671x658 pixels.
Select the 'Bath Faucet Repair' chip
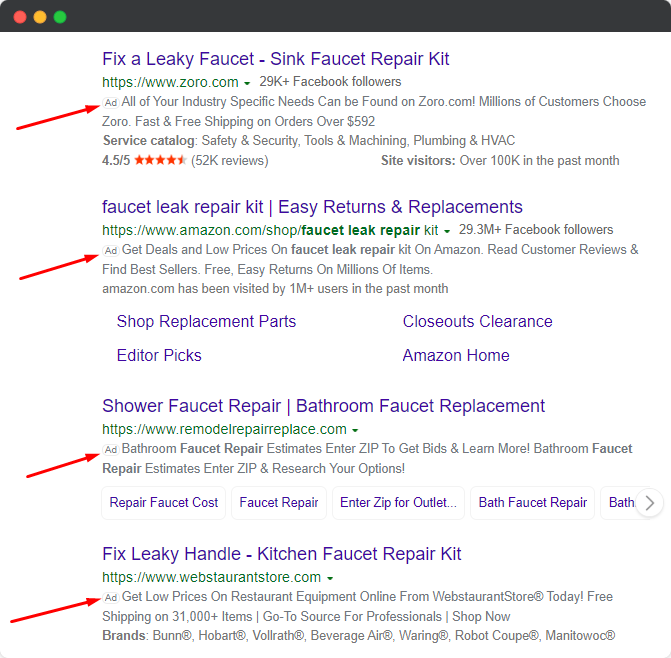point(532,503)
